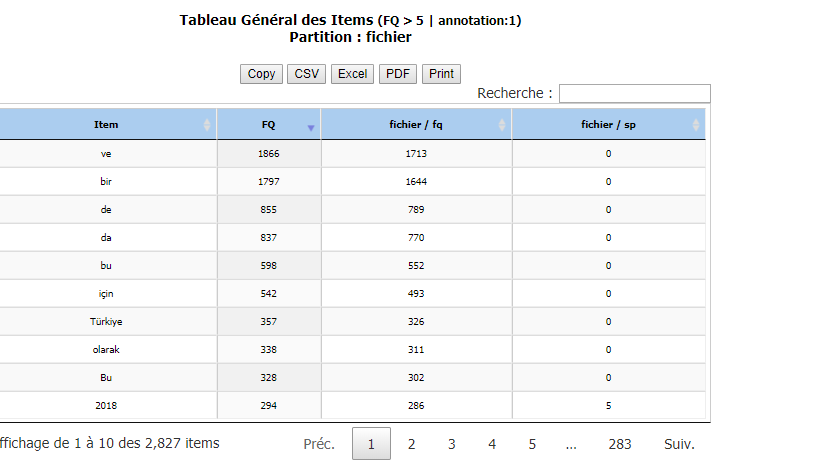This screenshot has width=817, height=468.
Task: Select the row for item olarak
Action: point(106,350)
